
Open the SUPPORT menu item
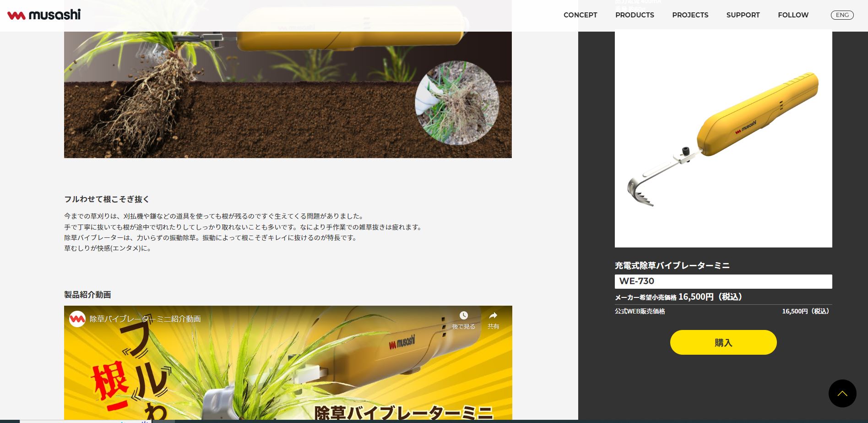tap(743, 15)
